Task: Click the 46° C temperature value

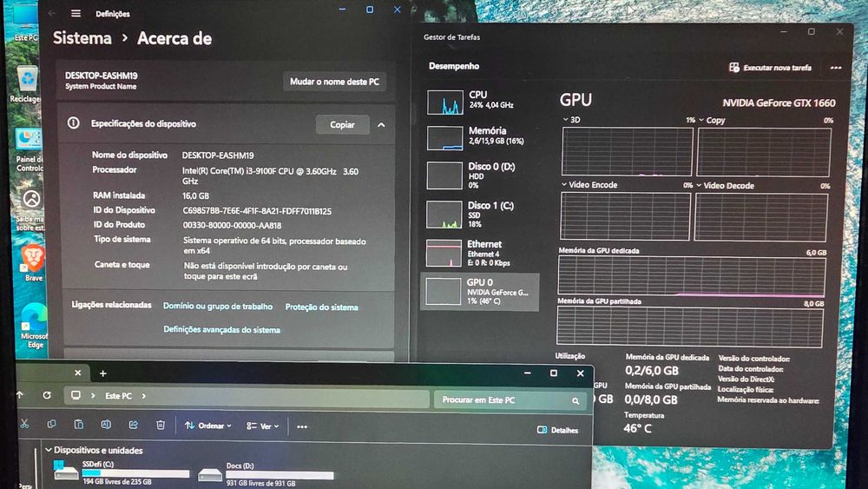Action: click(x=637, y=428)
